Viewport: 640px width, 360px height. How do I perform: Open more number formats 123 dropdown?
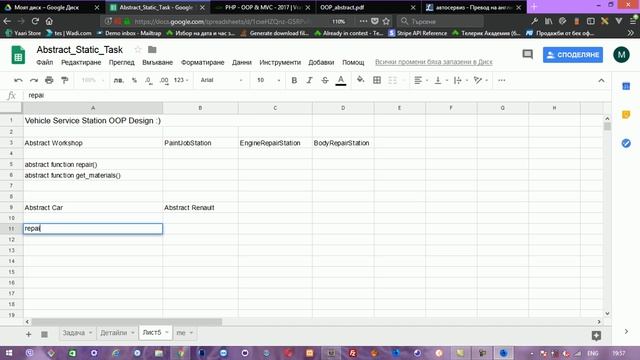pyautogui.click(x=181, y=80)
